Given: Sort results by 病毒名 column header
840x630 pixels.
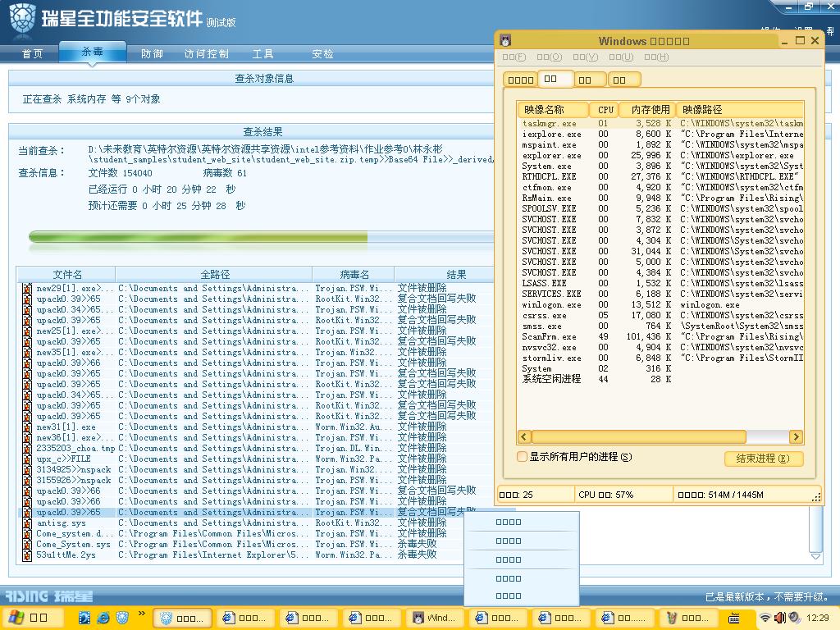Looking at the screenshot, I should [x=354, y=274].
